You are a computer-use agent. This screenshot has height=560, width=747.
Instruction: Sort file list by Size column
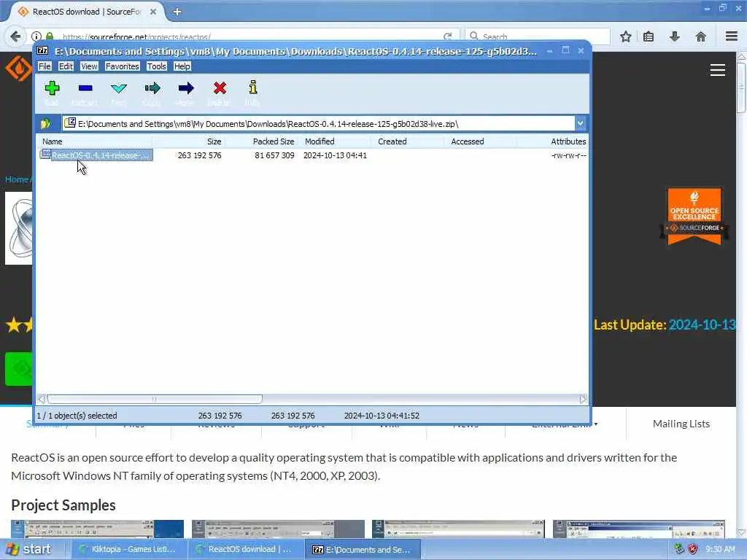tap(189, 141)
